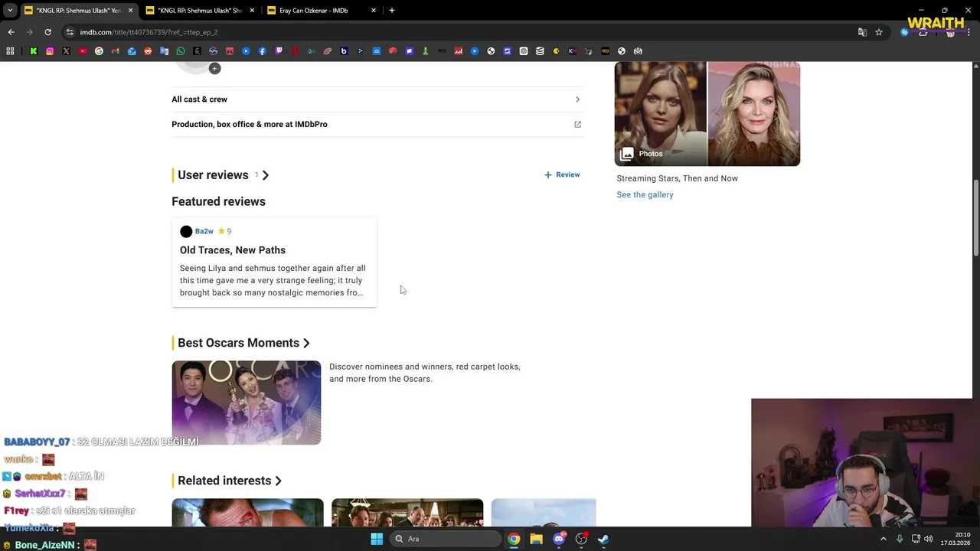The image size is (980, 551).
Task: Show hidden system tray icons
Action: [883, 539]
